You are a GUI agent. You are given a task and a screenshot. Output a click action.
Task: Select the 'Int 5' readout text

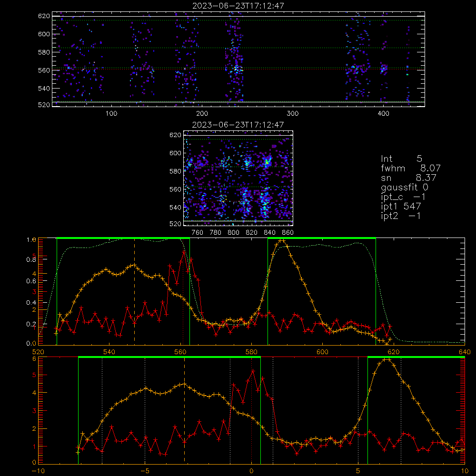(401, 159)
